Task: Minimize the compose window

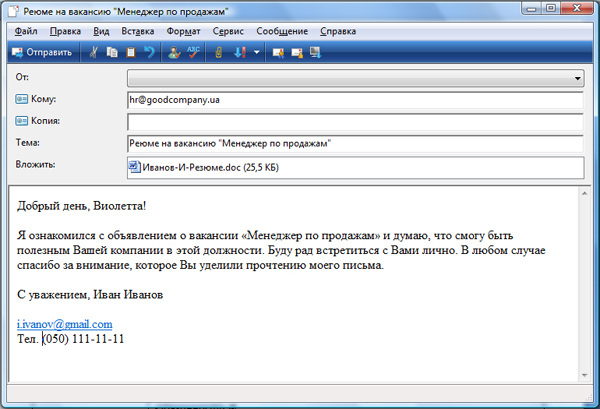Action: tap(531, 8)
